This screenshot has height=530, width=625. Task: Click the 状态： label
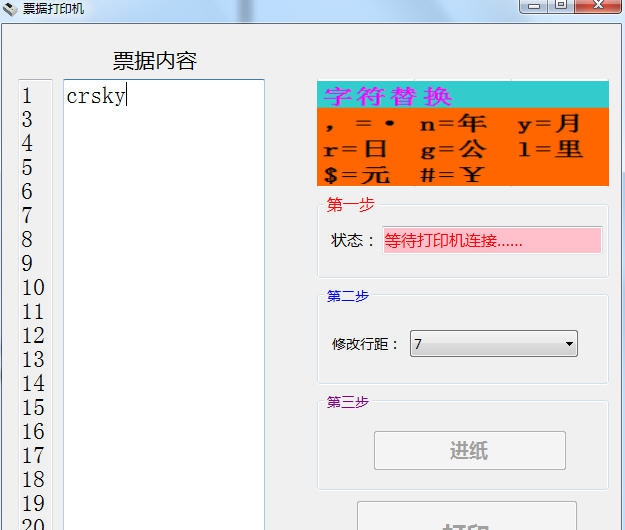(x=353, y=240)
